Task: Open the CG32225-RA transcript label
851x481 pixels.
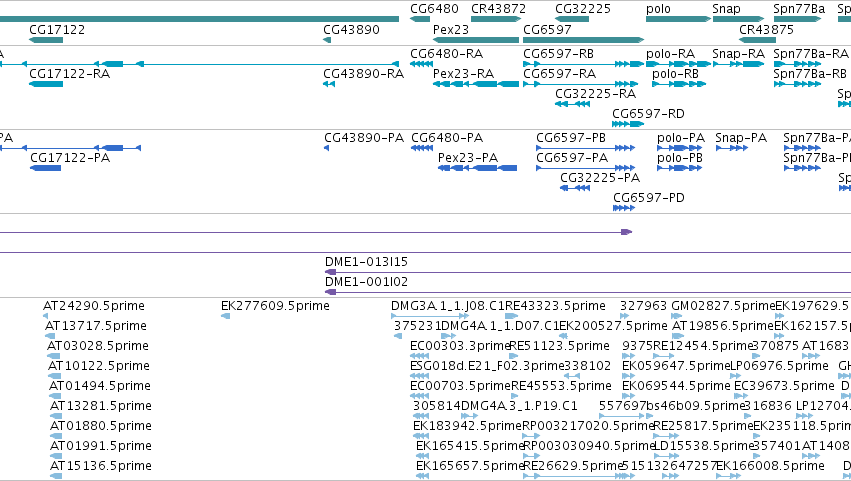Action: click(595, 93)
